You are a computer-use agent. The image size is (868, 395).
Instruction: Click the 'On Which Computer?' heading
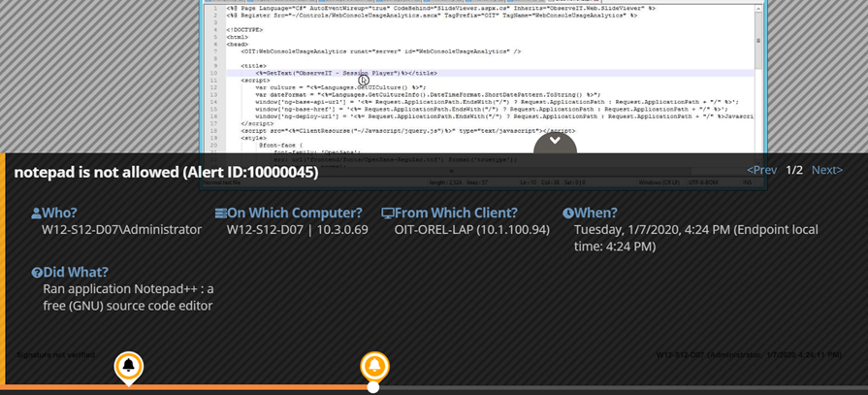(294, 214)
